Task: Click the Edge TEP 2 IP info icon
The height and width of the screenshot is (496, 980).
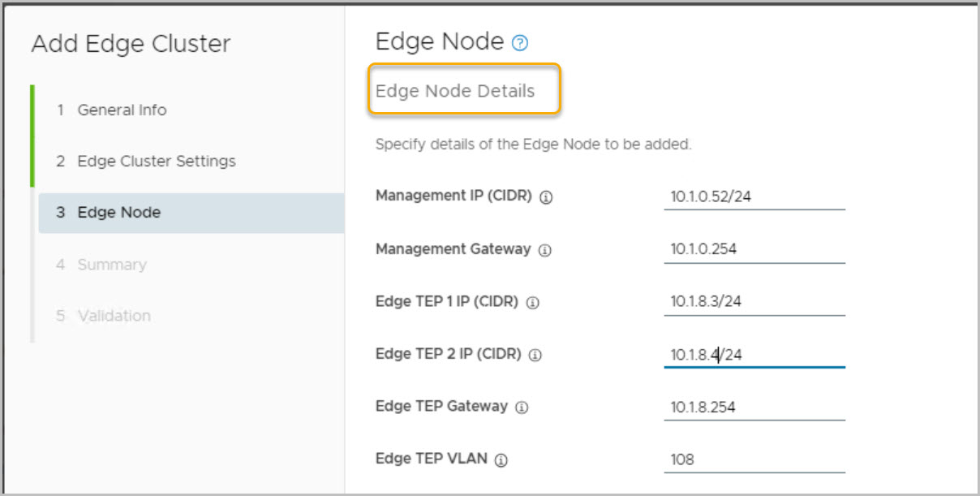Action: click(x=535, y=355)
